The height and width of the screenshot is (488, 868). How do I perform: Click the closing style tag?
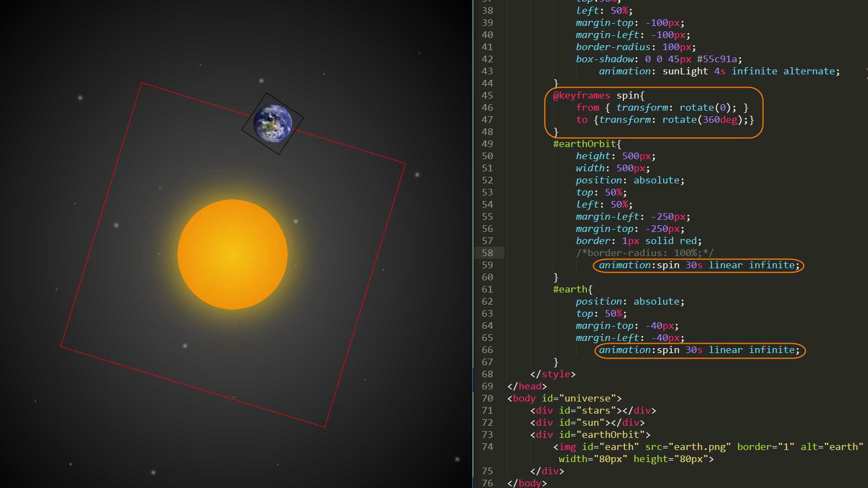click(x=553, y=374)
